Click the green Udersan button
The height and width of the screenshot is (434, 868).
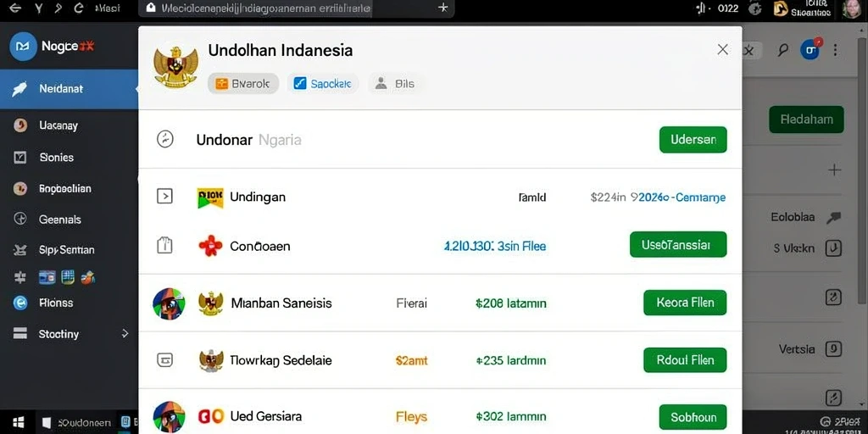693,140
